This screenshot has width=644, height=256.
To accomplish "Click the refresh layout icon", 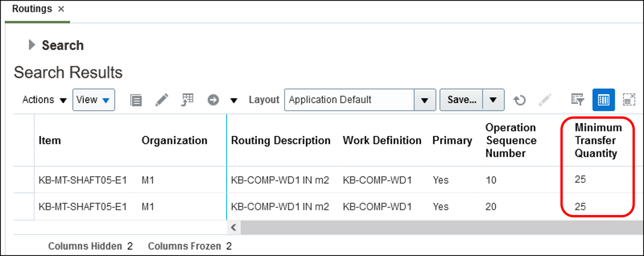I will pyautogui.click(x=519, y=100).
